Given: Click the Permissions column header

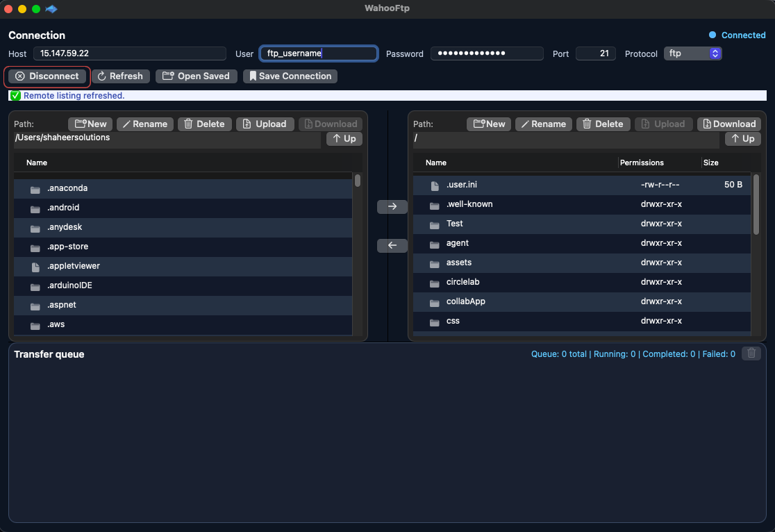Looking at the screenshot, I should pos(642,163).
